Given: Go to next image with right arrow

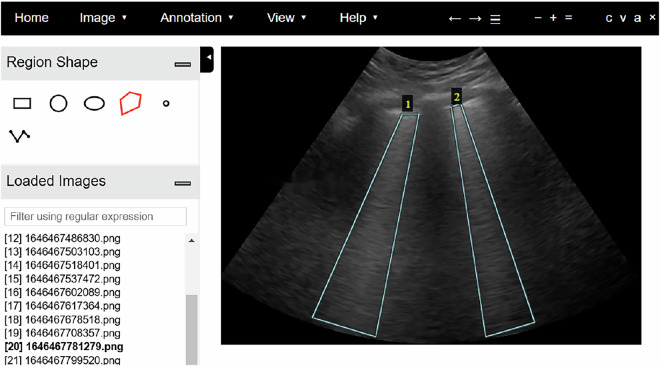Looking at the screenshot, I should pyautogui.click(x=475, y=19).
